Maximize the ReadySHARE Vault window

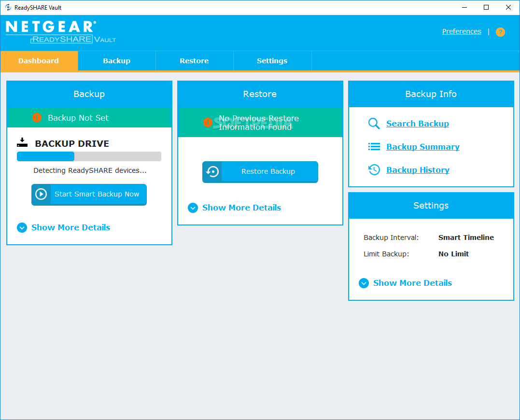click(x=486, y=7)
